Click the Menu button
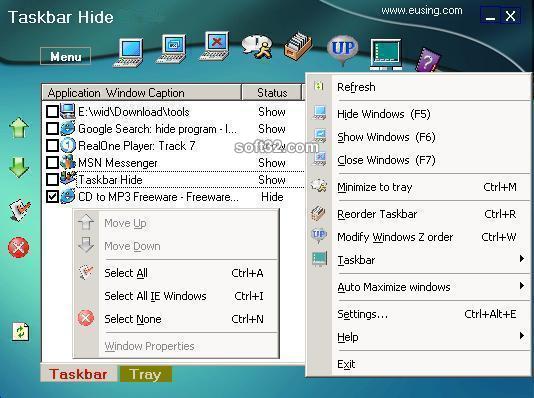The width and height of the screenshot is (534, 398). click(65, 56)
